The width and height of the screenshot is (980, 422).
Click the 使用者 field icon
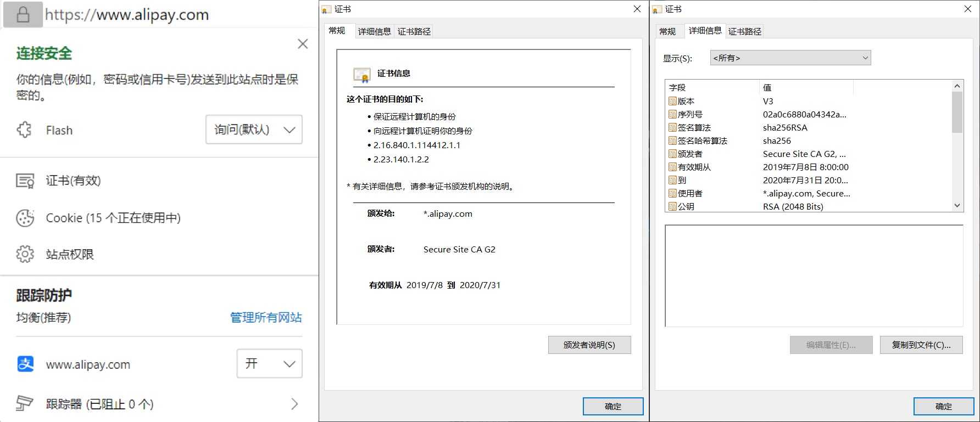pyautogui.click(x=672, y=193)
